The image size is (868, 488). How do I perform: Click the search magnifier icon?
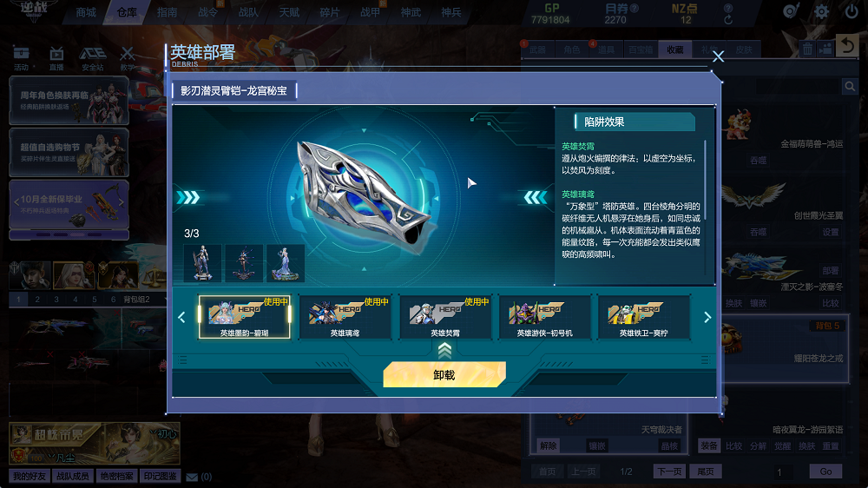850,87
